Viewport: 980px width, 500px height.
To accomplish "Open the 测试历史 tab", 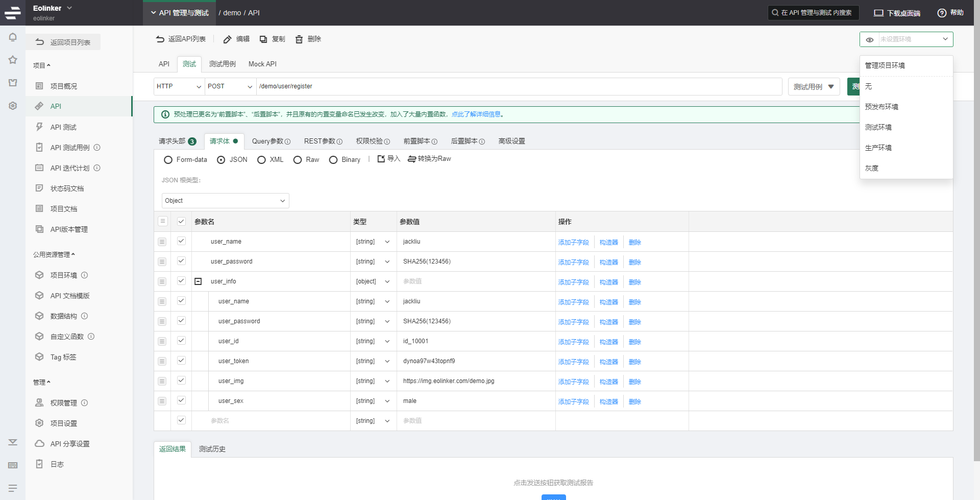I will (212, 449).
